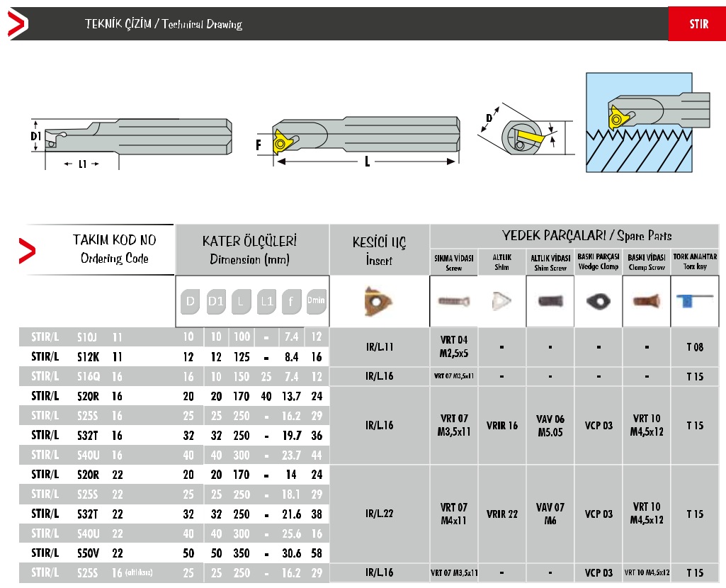
Task: Click the wedge clamp part image
Action: point(599,301)
